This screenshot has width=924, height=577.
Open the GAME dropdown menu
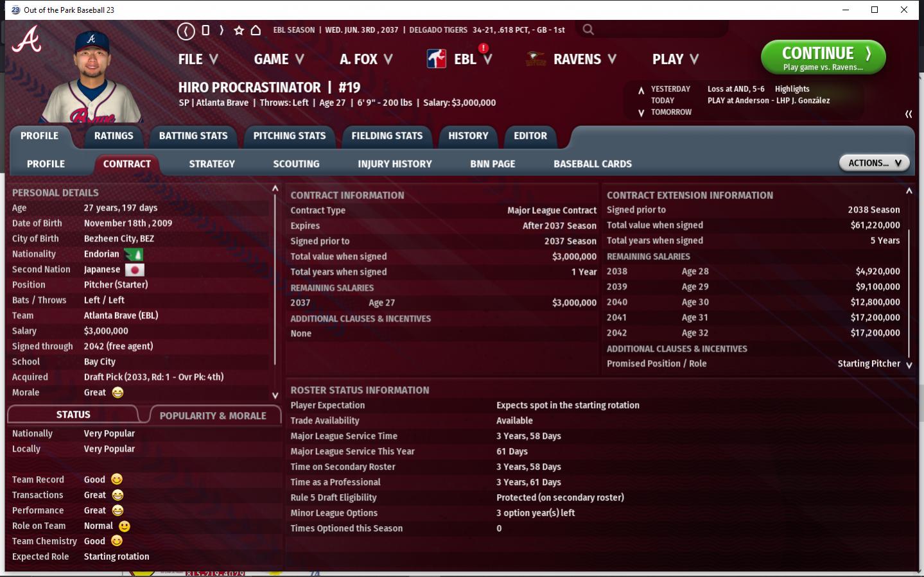tap(278, 59)
